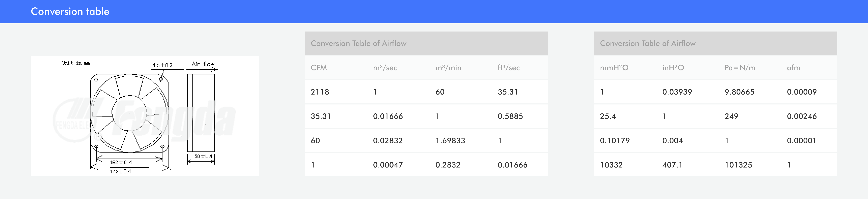Image resolution: width=868 pixels, height=199 pixels.
Task: Click the Airflow table title above CFM
Action: click(359, 43)
